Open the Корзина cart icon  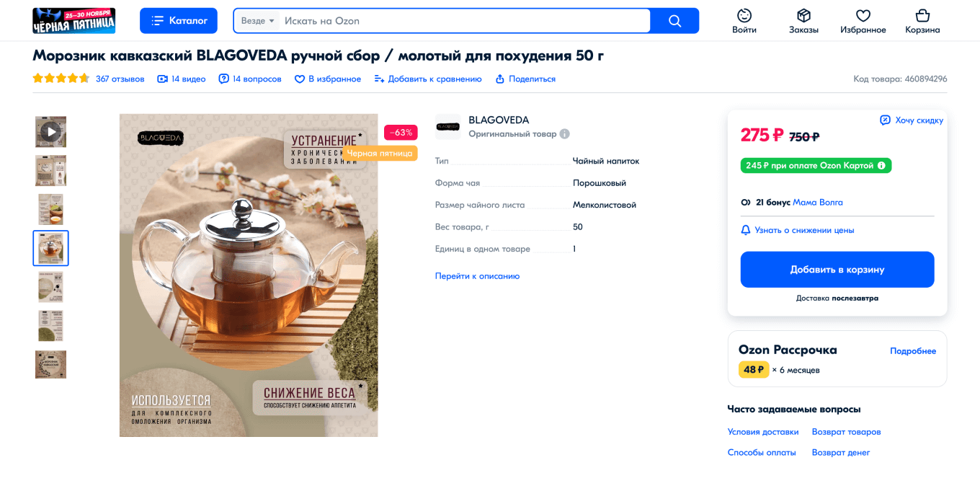[922, 16]
